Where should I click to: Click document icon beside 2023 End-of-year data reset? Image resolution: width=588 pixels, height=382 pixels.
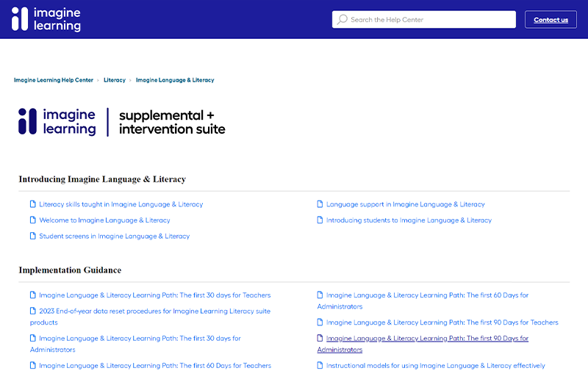tap(32, 311)
